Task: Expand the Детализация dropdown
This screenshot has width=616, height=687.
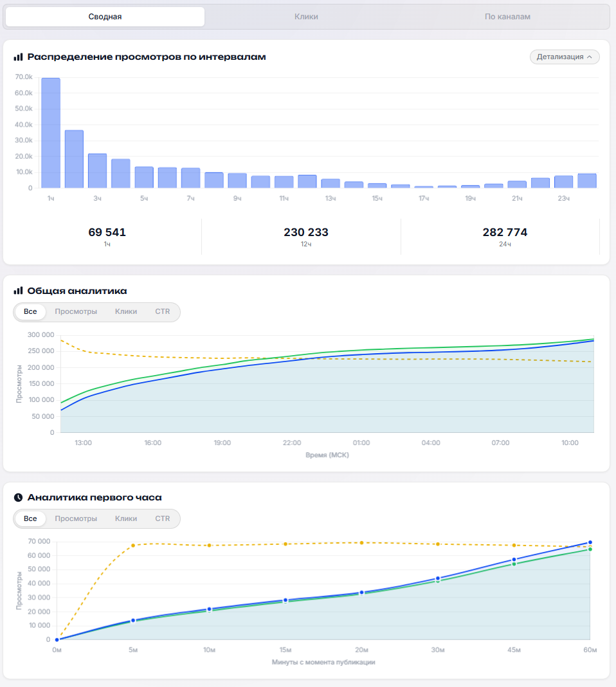Action: coord(565,57)
